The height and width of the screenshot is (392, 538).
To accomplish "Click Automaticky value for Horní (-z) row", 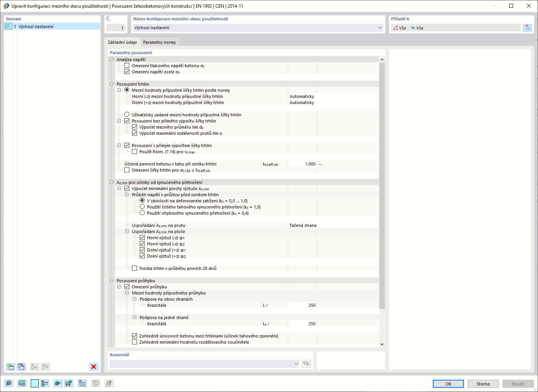I will tap(302, 96).
